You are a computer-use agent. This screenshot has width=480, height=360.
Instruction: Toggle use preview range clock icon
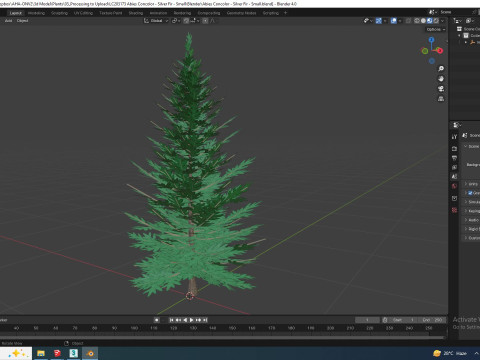coord(385,320)
